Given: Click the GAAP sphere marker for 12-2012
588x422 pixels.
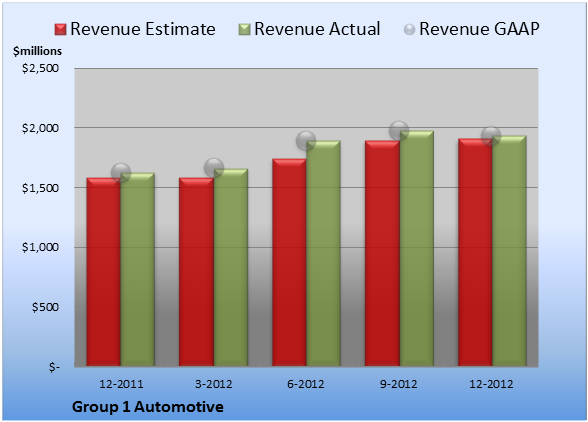Looking at the screenshot, I should click(x=491, y=135).
